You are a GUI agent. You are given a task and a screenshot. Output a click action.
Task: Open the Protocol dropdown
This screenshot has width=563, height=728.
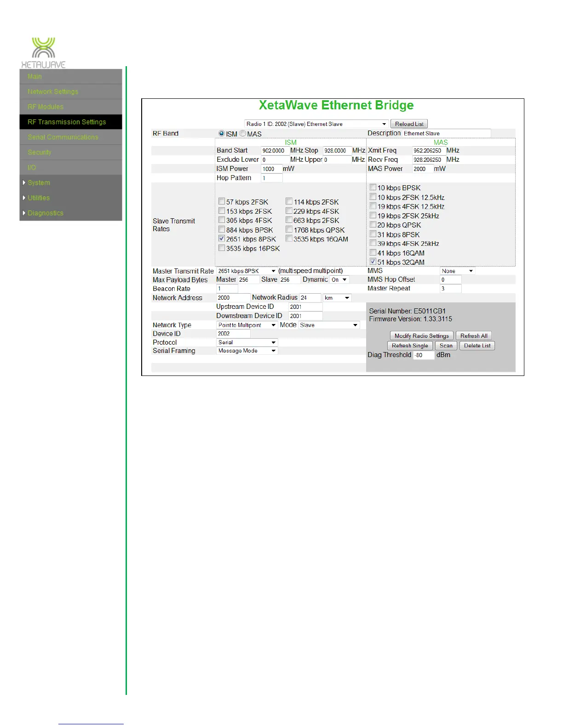click(x=247, y=342)
